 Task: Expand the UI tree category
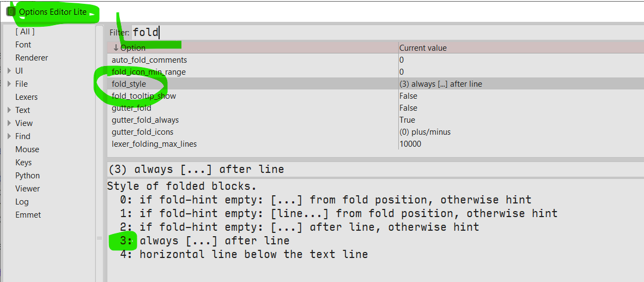10,71
